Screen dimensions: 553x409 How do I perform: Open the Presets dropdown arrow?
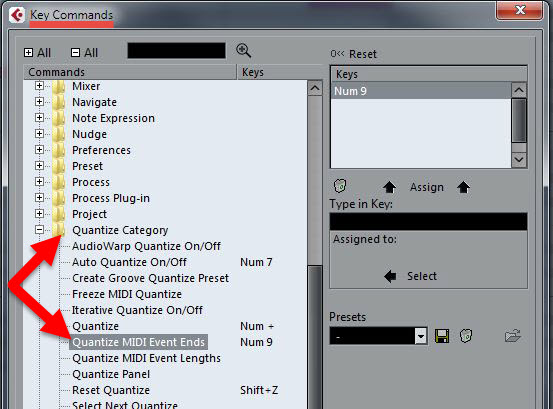(x=420, y=336)
